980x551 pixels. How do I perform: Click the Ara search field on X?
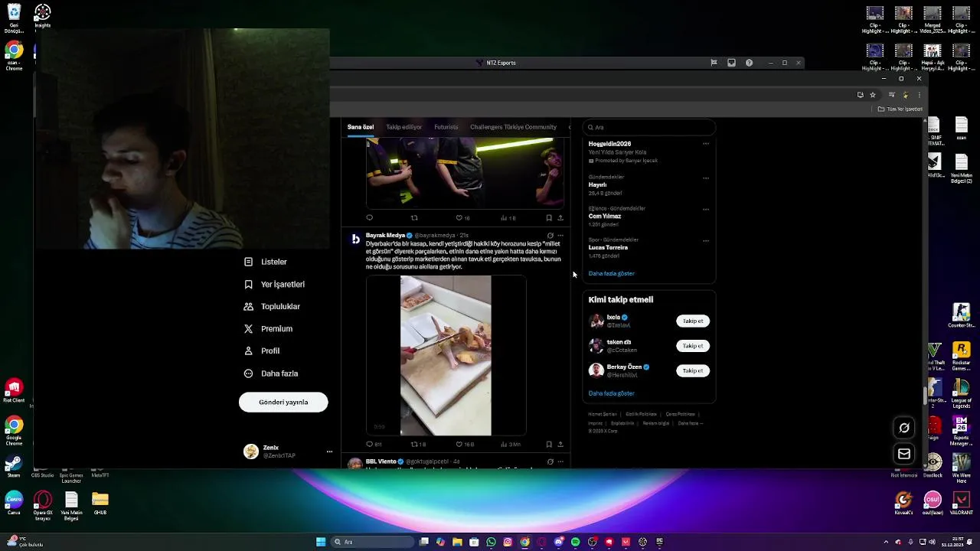(x=649, y=127)
